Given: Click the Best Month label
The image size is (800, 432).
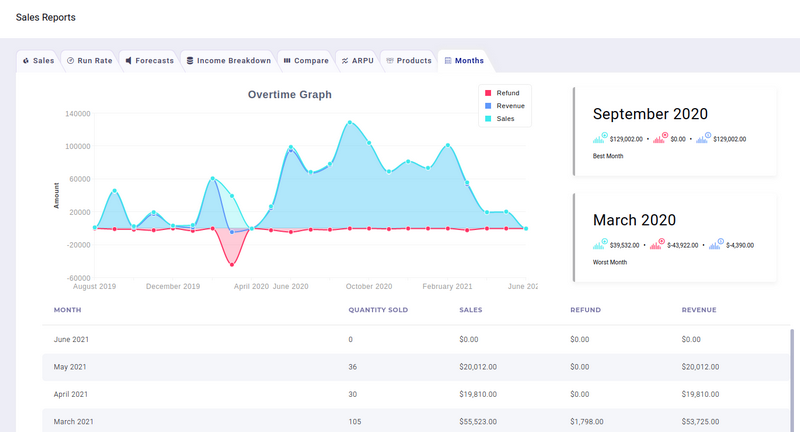Looking at the screenshot, I should (608, 156).
